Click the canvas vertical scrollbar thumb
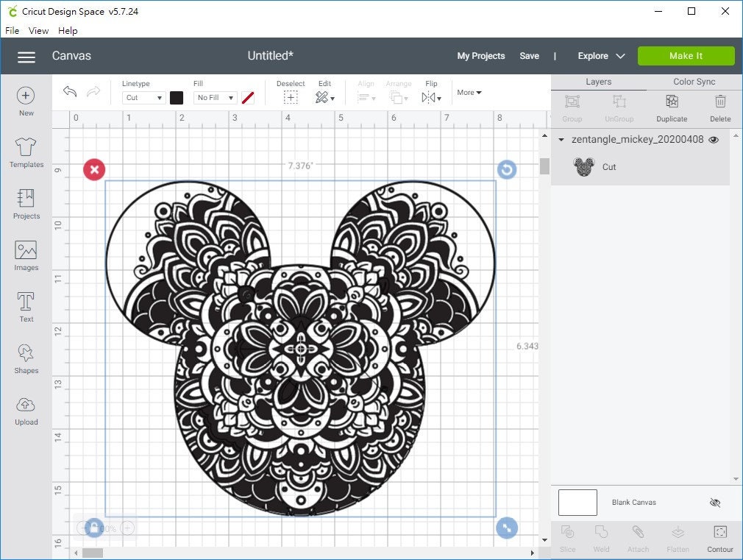The height and width of the screenshot is (560, 743). pos(544,166)
